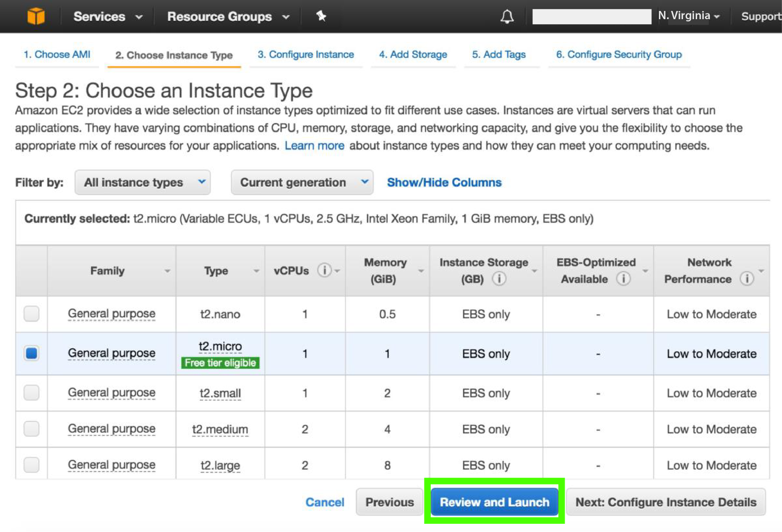The image size is (782, 532).
Task: Go to 5. Add Tags step
Action: [x=499, y=54]
